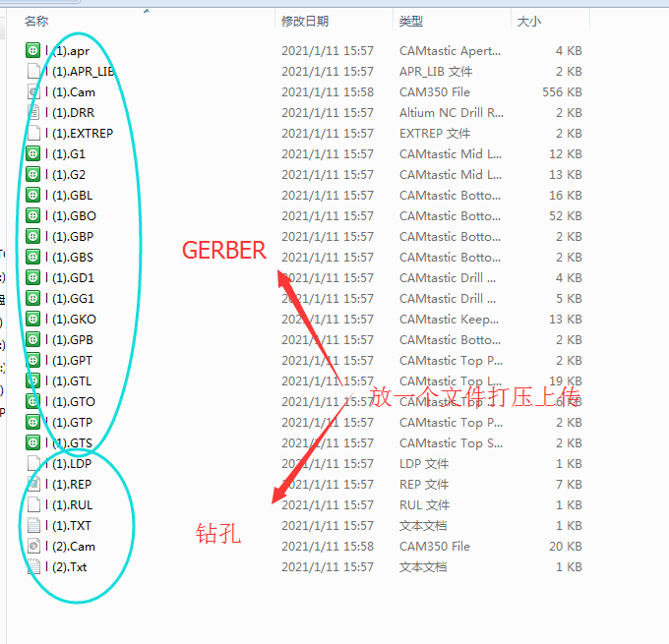Select the (1).G2 mid layer file
This screenshot has height=644, width=669.
pos(69,175)
